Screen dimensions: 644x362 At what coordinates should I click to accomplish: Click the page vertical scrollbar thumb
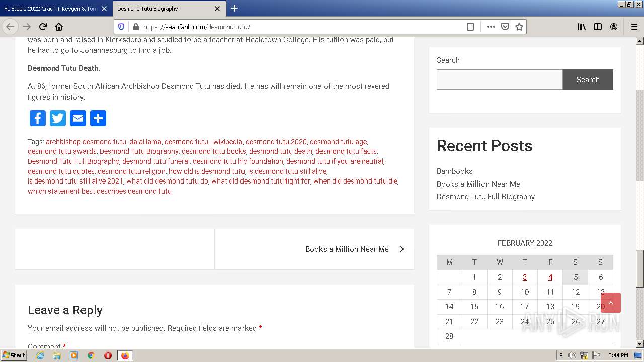pyautogui.click(x=640, y=268)
